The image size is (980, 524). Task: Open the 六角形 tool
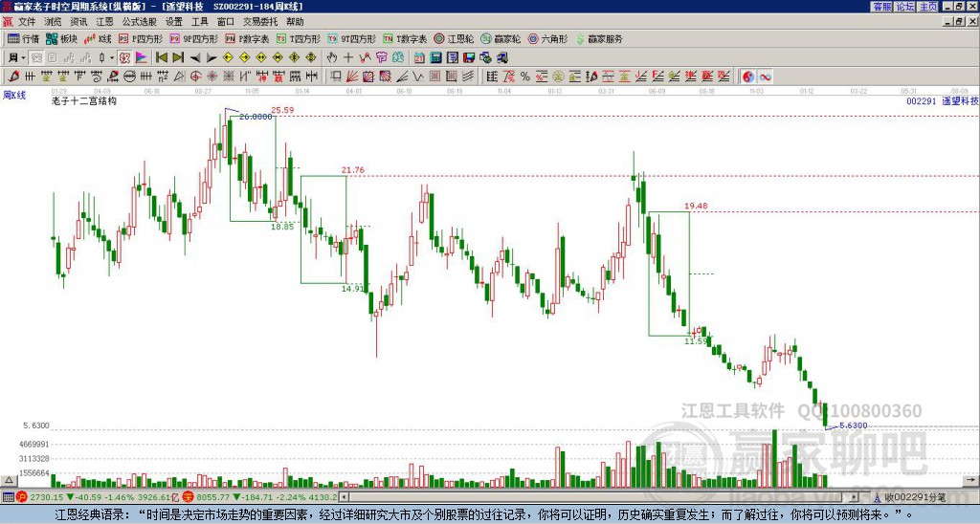pos(547,38)
